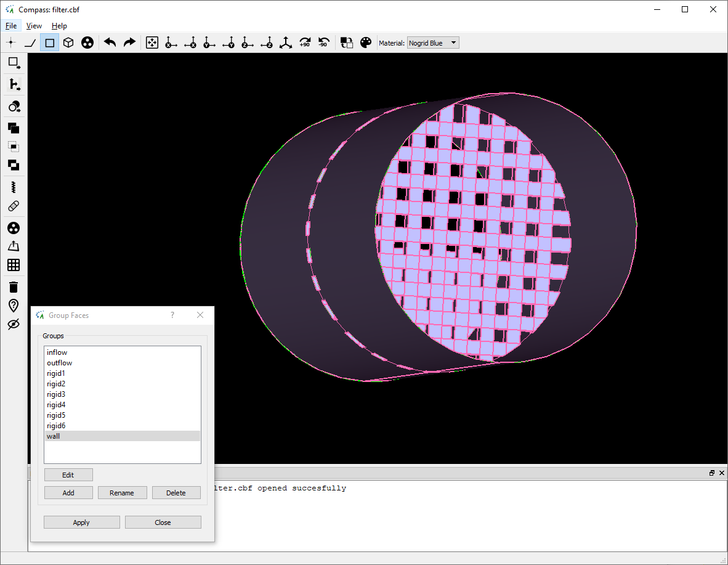
Task: Click the Add button in Group Faces
Action: (x=68, y=492)
